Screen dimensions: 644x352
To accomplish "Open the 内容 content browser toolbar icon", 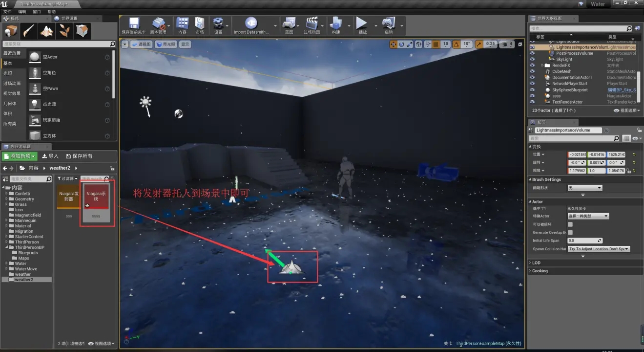I will (183, 25).
